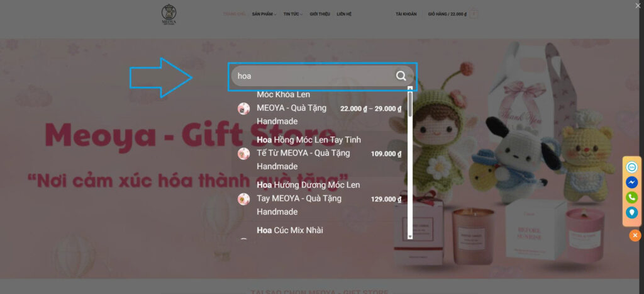This screenshot has width=644, height=294.
Task: Click the magnifier search submit icon
Action: 401,76
